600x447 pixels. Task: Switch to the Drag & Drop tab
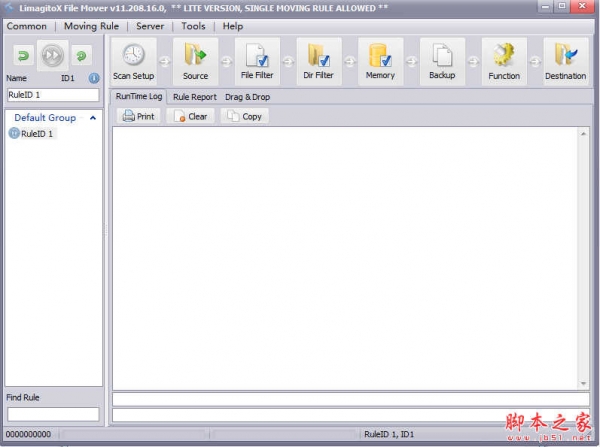click(248, 97)
